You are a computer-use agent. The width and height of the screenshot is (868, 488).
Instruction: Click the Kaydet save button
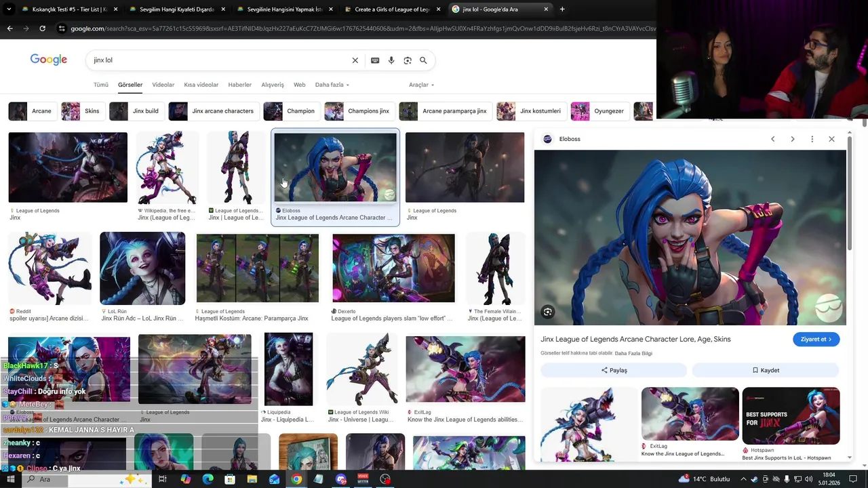coord(766,371)
